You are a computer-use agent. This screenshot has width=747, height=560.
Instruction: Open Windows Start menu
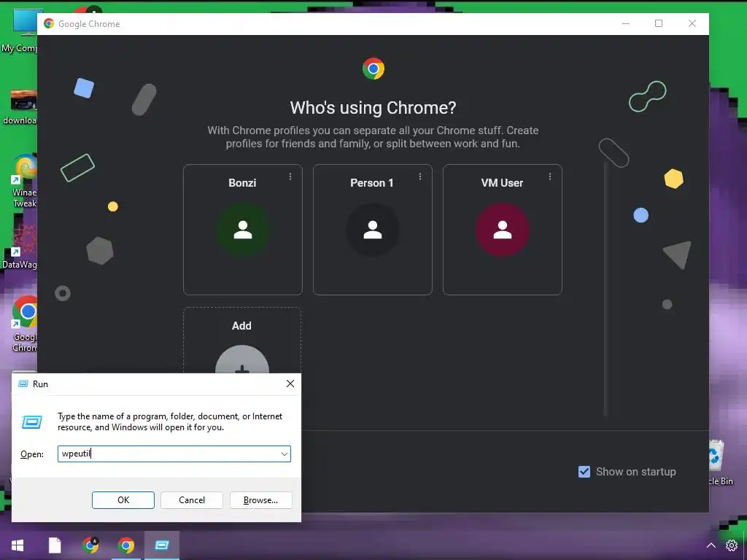(x=18, y=545)
